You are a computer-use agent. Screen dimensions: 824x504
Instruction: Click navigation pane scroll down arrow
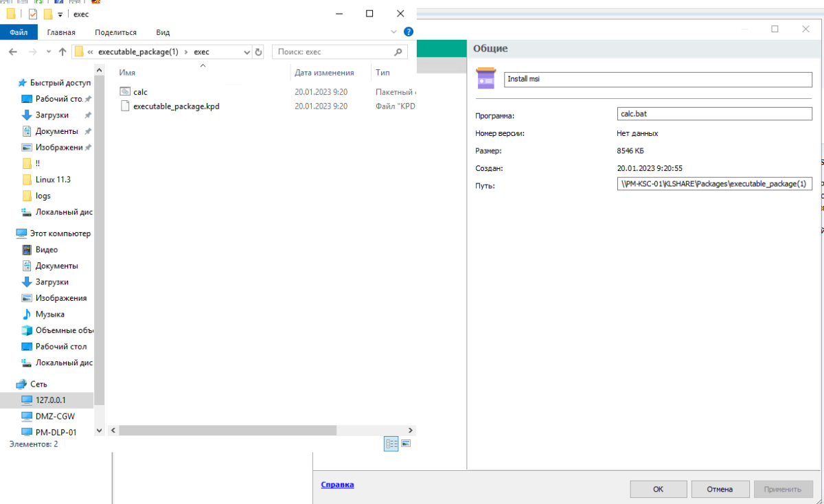point(99,431)
